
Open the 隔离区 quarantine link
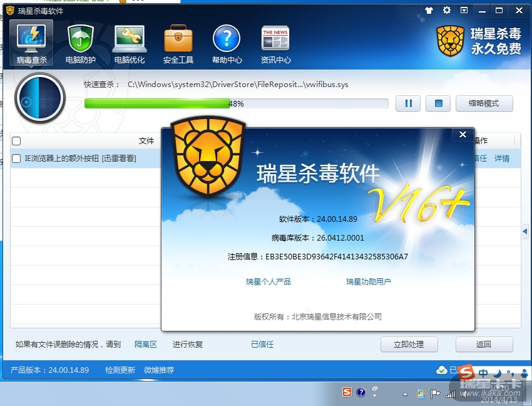click(x=146, y=345)
